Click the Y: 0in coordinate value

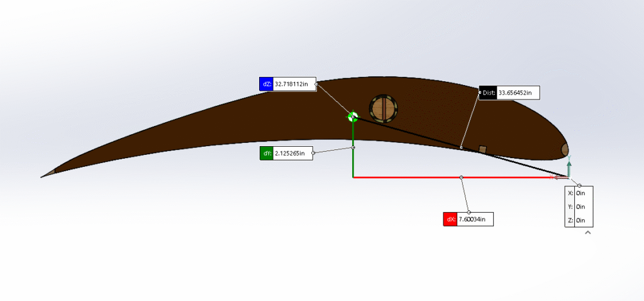[x=583, y=207]
